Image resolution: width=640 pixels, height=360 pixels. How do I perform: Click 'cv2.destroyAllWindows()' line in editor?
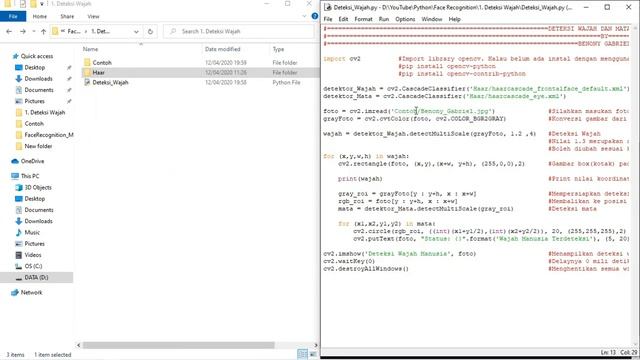tap(366, 269)
